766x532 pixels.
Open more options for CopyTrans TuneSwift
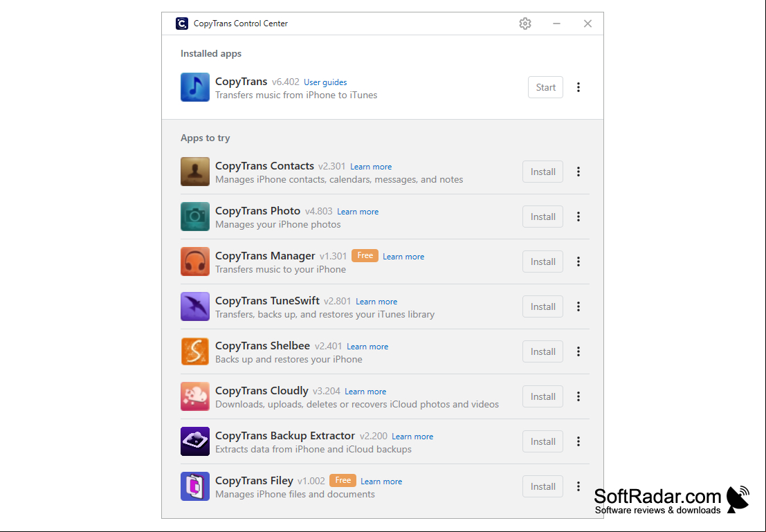point(578,306)
